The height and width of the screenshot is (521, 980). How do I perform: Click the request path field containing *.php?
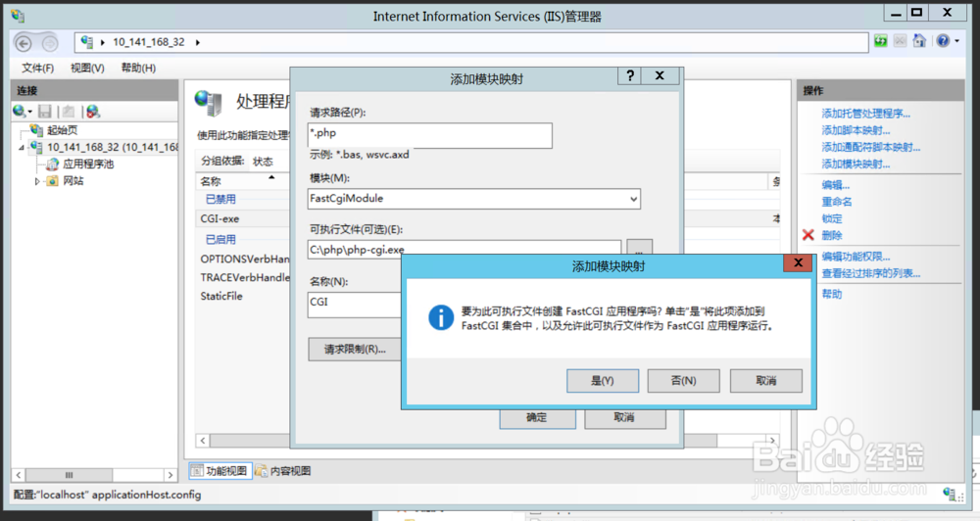pyautogui.click(x=430, y=135)
